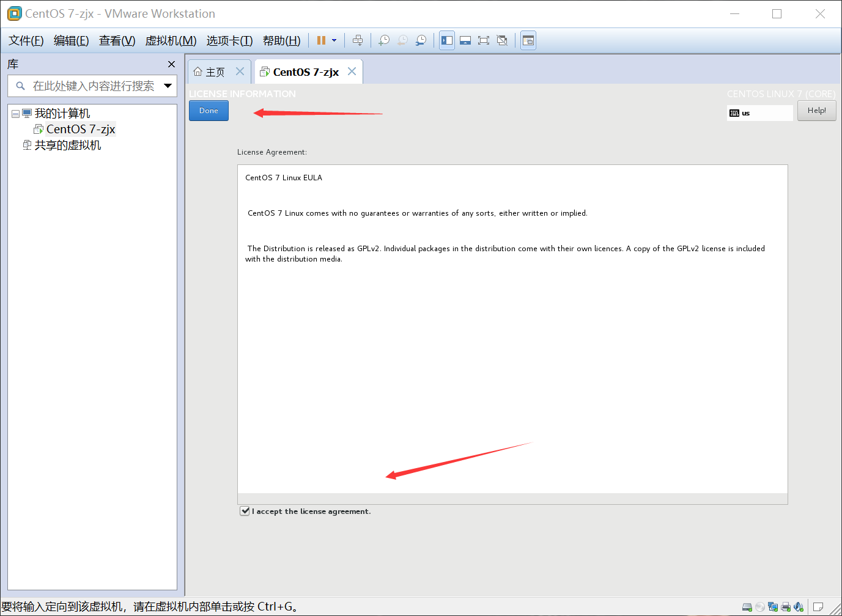Click the License Agreement: label
Viewport: 842px width, 616px height.
(x=272, y=152)
